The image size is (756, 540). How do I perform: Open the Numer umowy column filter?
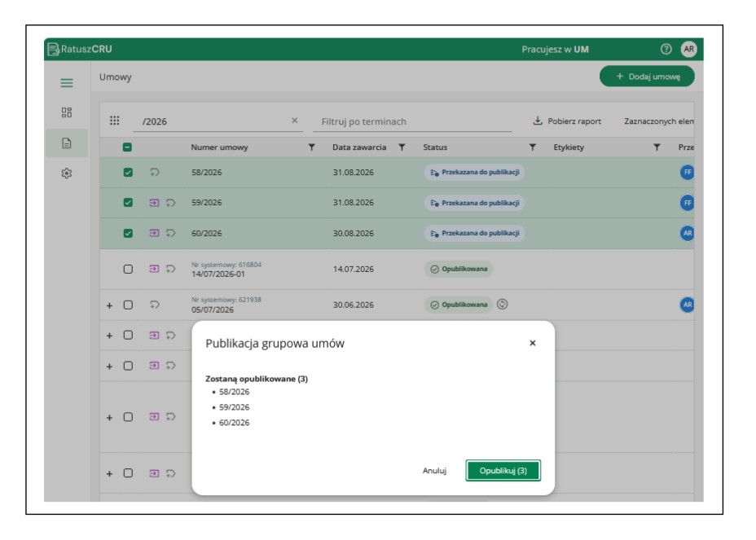311,147
